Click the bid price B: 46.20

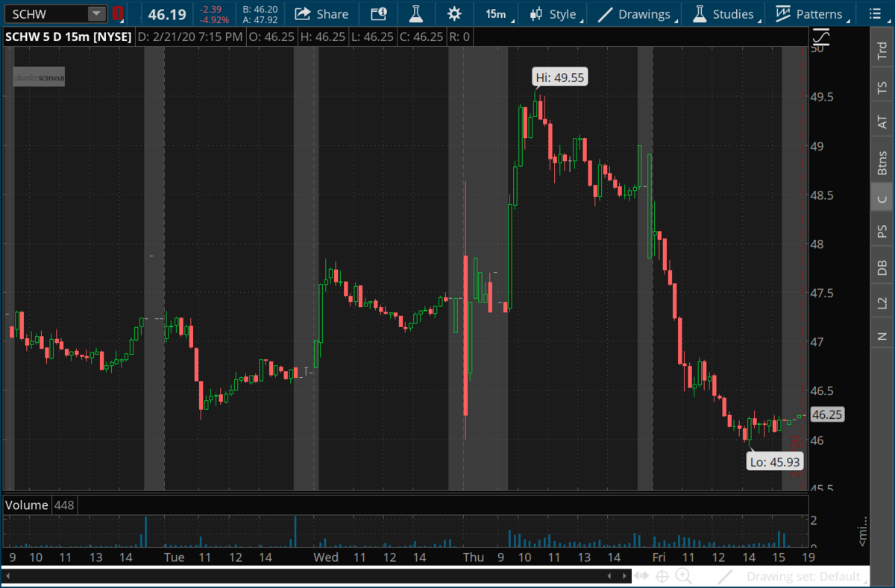pyautogui.click(x=260, y=9)
